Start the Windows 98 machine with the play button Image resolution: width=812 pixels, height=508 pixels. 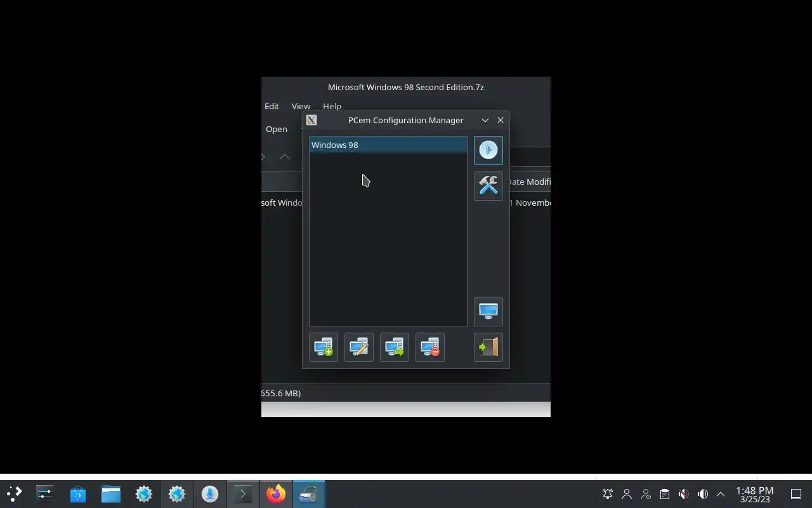488,150
